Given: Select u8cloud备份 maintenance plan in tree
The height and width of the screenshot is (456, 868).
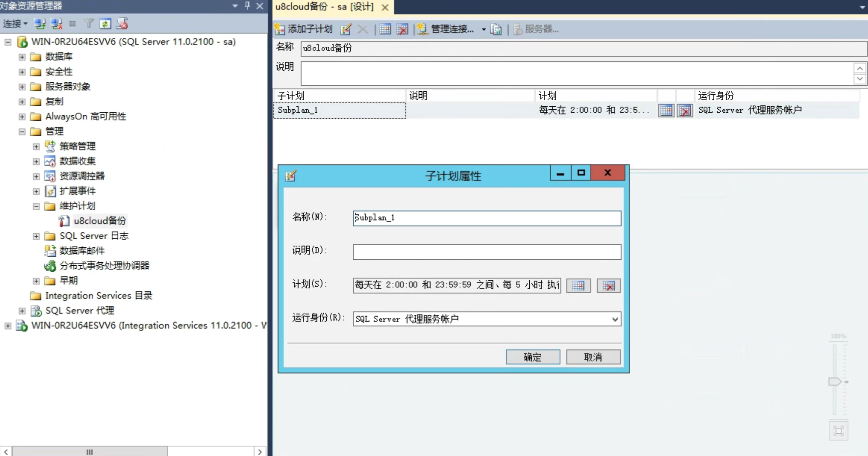Looking at the screenshot, I should point(99,221).
